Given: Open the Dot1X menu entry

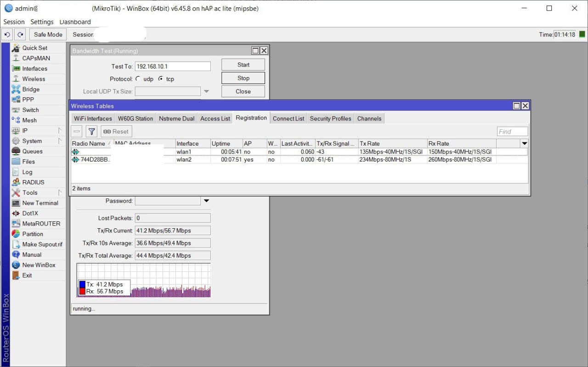Looking at the screenshot, I should click(x=30, y=213).
